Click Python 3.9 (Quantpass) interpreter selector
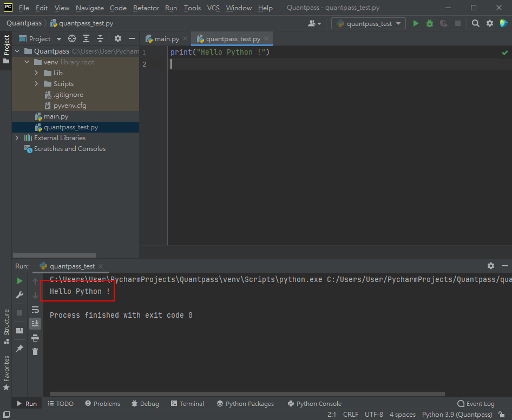Screen dimensions: 512x420 pos(457,415)
